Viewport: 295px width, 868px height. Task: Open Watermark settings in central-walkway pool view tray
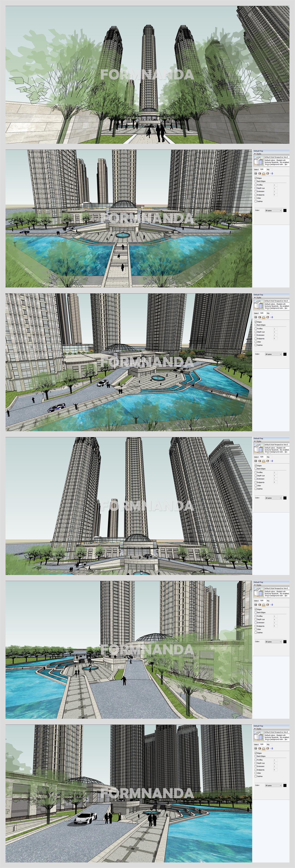[x=268, y=173]
